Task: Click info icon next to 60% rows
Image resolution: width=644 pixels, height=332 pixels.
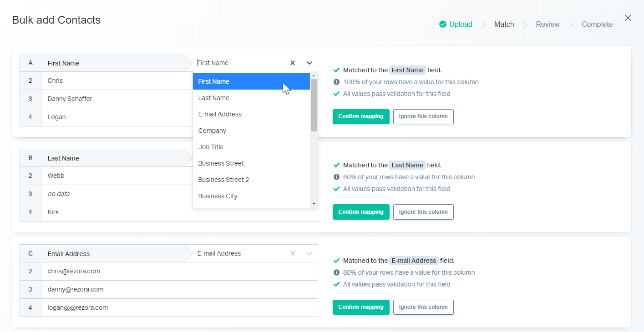Action: tap(336, 177)
